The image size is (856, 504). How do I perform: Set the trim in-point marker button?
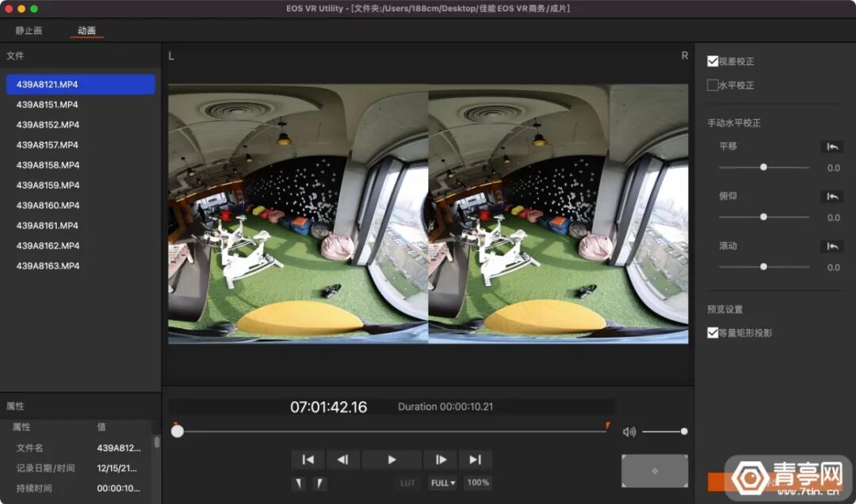pos(298,483)
